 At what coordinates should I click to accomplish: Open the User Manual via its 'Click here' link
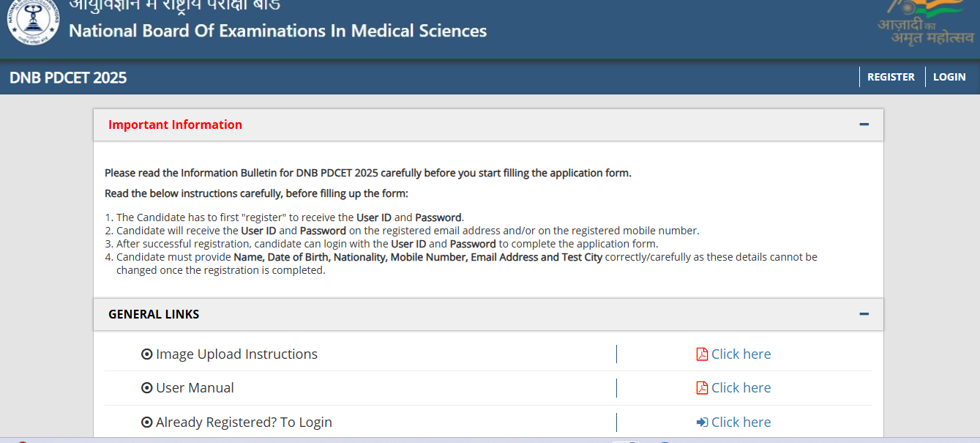coord(741,387)
